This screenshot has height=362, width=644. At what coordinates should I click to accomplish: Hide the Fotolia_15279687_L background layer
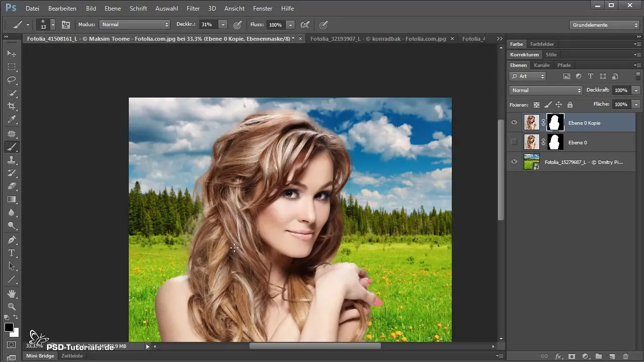(514, 162)
